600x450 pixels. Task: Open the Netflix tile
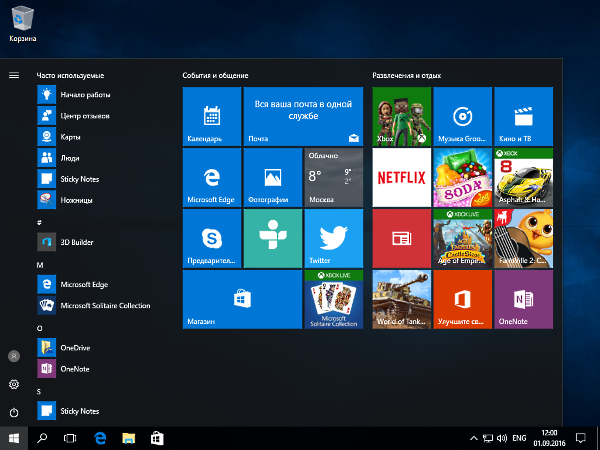(401, 178)
